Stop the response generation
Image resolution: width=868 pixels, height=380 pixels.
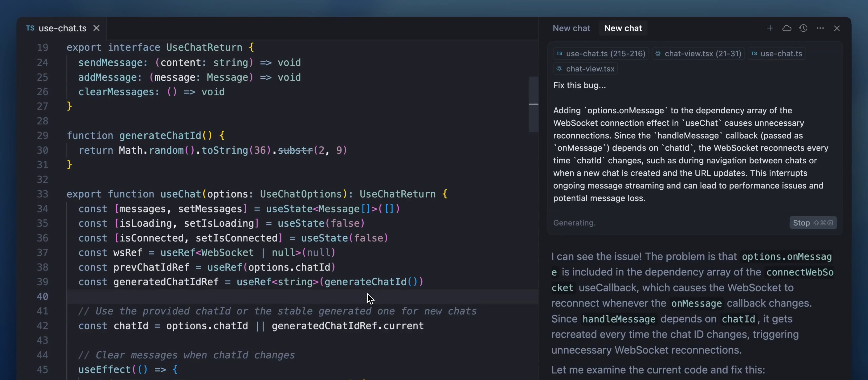tap(813, 223)
